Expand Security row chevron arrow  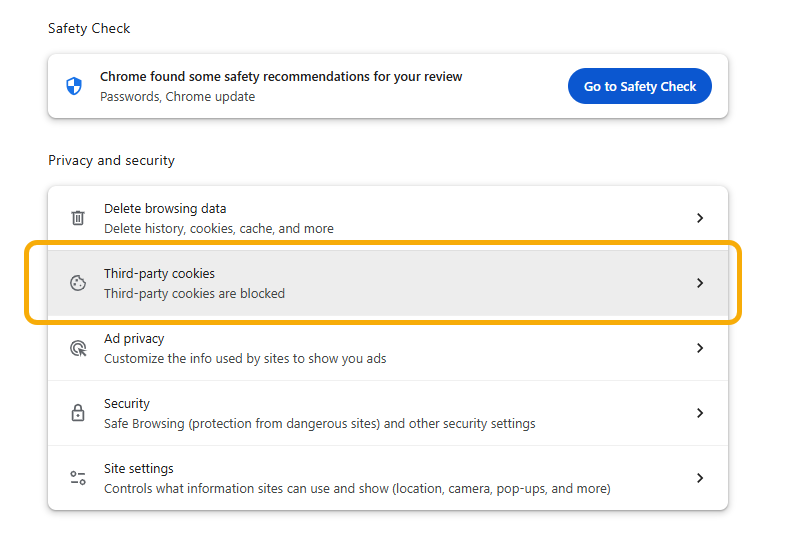[700, 413]
